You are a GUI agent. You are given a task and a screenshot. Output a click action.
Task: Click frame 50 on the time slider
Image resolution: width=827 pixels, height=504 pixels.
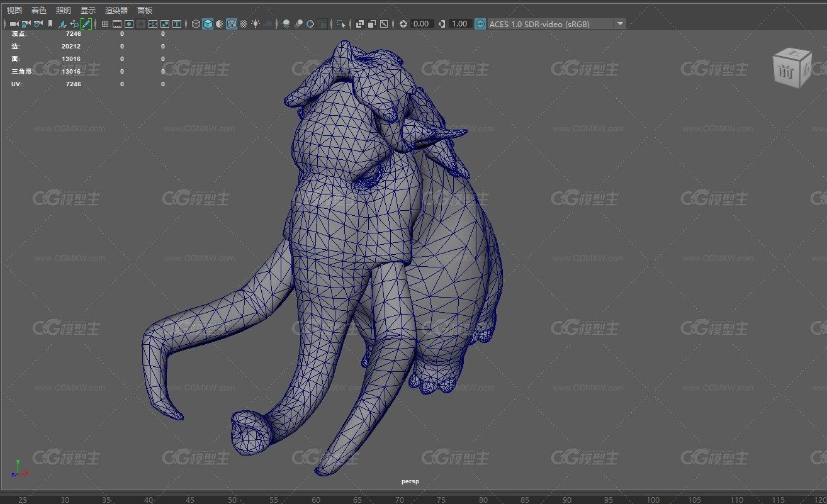[232, 500]
